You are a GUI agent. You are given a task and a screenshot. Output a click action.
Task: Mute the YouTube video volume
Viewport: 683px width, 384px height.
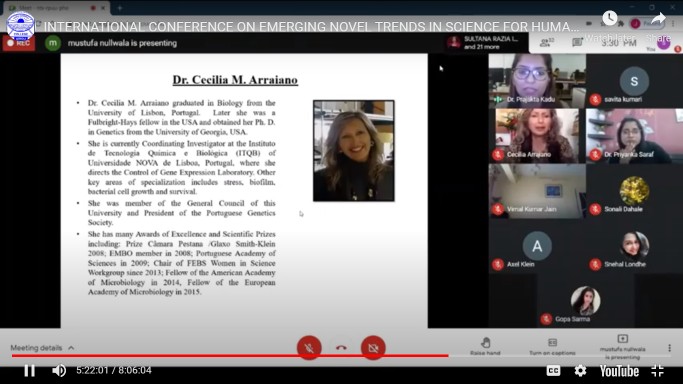click(x=59, y=371)
